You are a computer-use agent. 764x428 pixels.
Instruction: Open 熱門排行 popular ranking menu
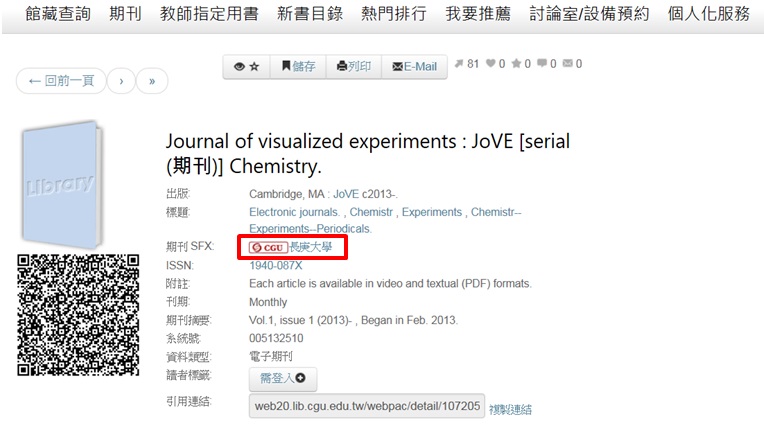394,14
